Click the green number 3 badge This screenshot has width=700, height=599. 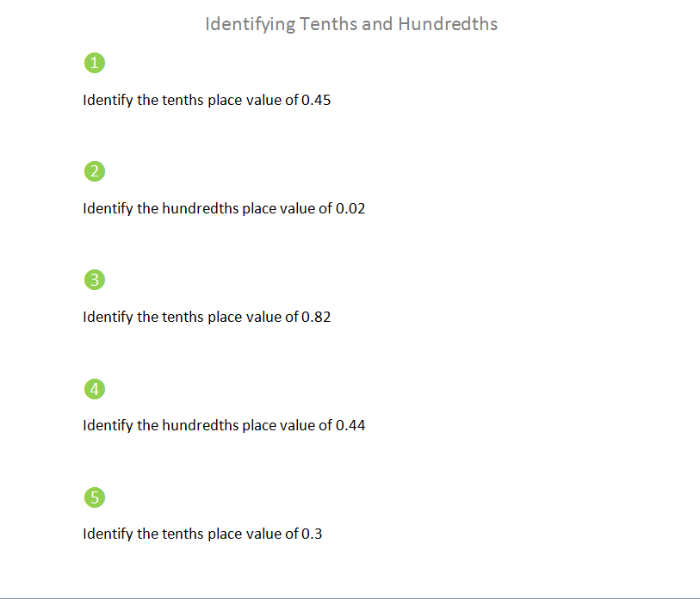pyautogui.click(x=95, y=280)
